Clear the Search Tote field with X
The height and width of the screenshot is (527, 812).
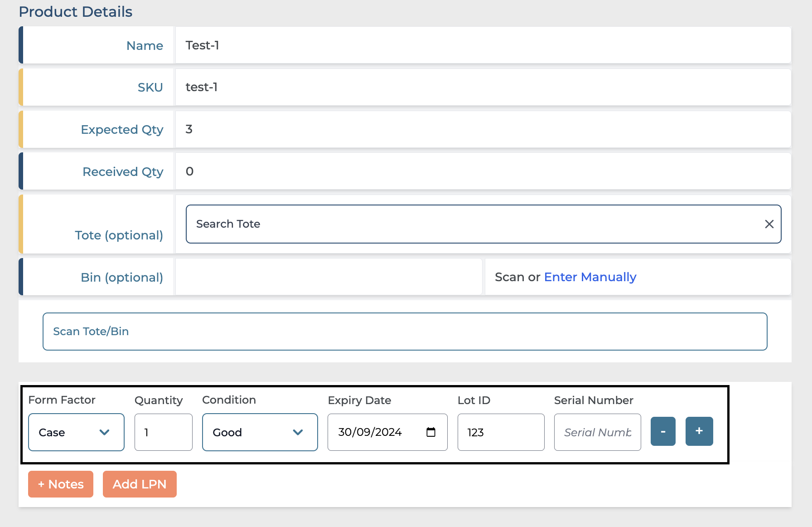point(769,224)
